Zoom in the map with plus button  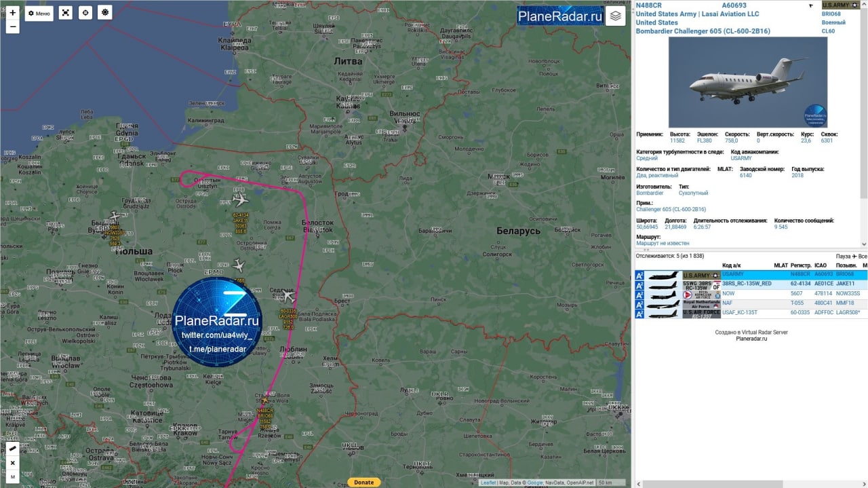12,13
